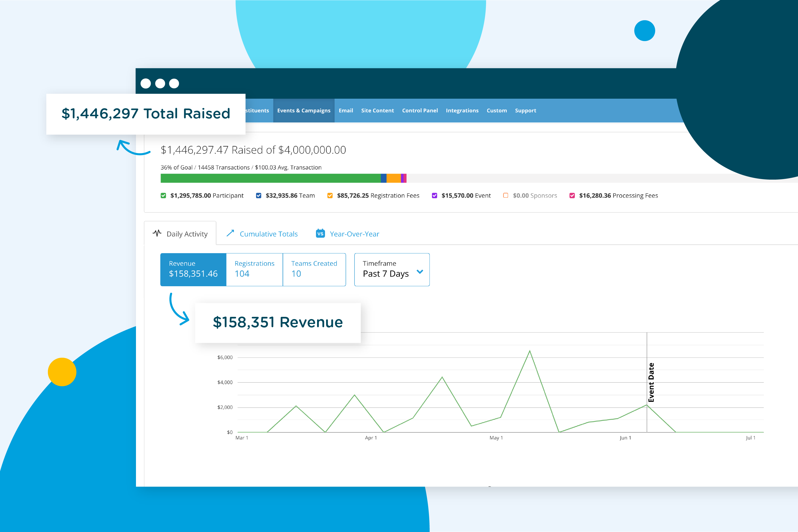The width and height of the screenshot is (798, 532).
Task: Enable the Sponsors checkbox
Action: pyautogui.click(x=505, y=195)
